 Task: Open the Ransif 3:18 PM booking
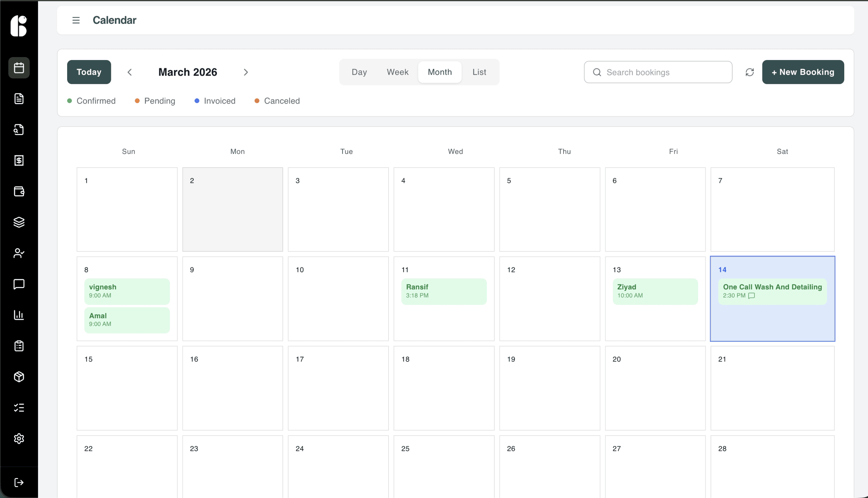coord(443,291)
